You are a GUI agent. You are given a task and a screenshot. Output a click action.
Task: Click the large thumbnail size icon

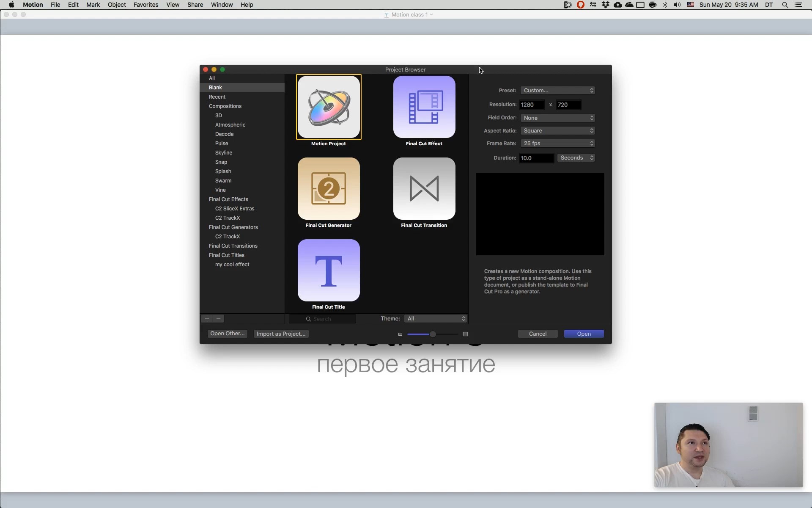click(x=465, y=334)
